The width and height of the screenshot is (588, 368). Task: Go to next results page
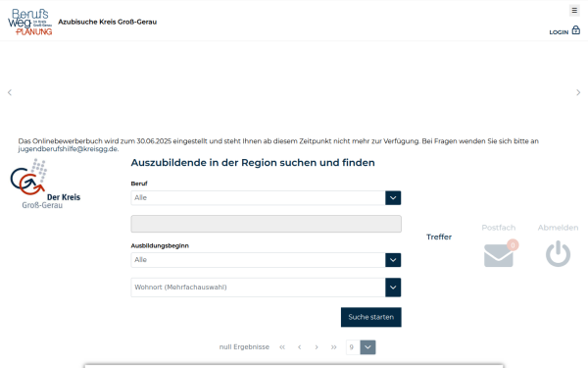coord(317,347)
